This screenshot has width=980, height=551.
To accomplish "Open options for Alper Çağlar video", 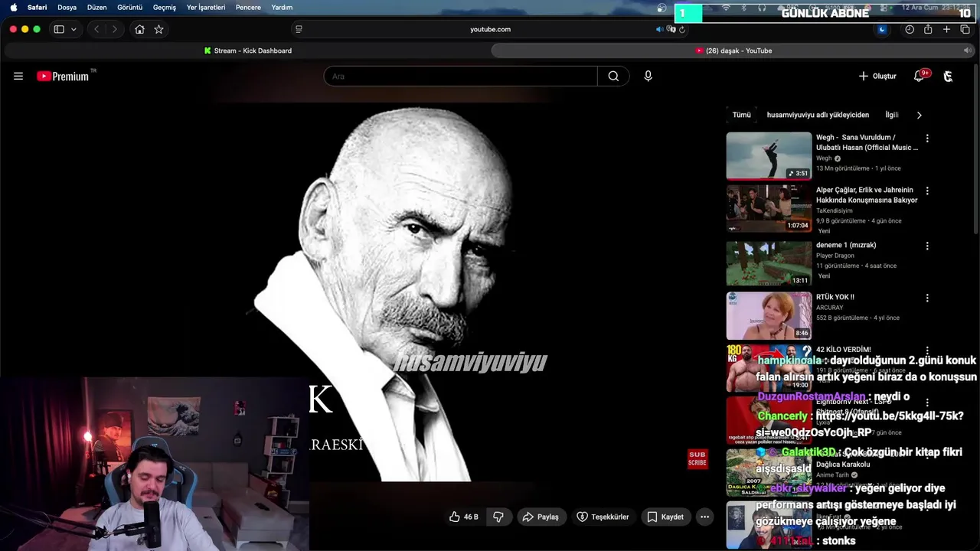I will coord(927,191).
